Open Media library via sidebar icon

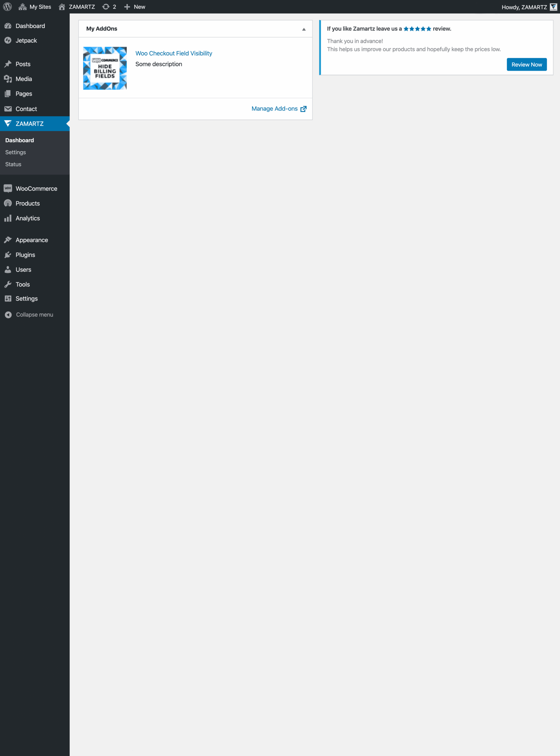8,79
